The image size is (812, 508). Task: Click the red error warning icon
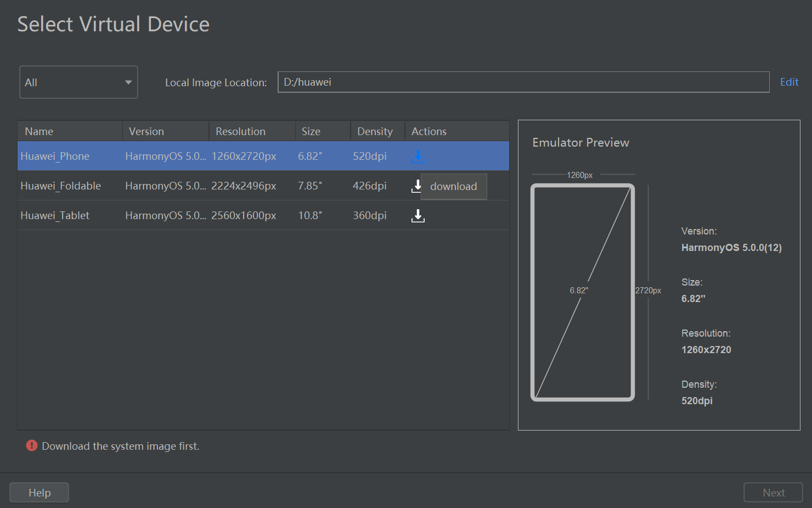(32, 445)
